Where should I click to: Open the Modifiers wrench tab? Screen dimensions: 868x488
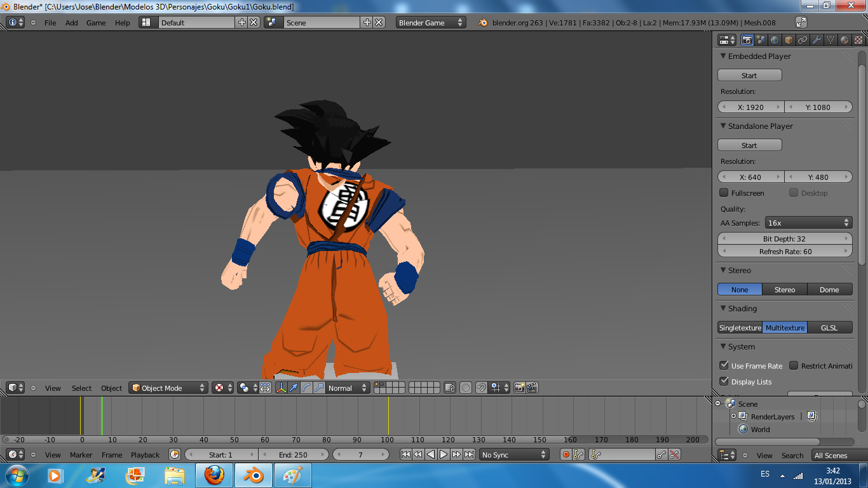[x=817, y=40]
